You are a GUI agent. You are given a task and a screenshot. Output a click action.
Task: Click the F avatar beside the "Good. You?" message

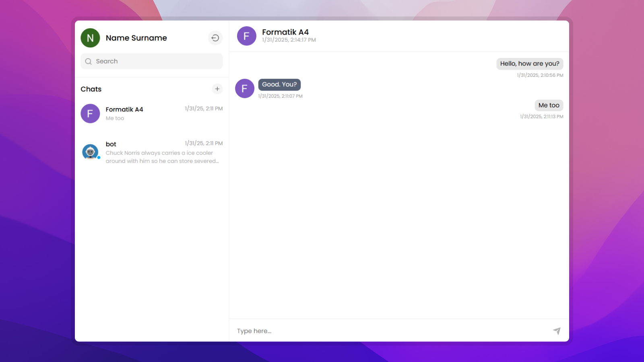click(245, 88)
